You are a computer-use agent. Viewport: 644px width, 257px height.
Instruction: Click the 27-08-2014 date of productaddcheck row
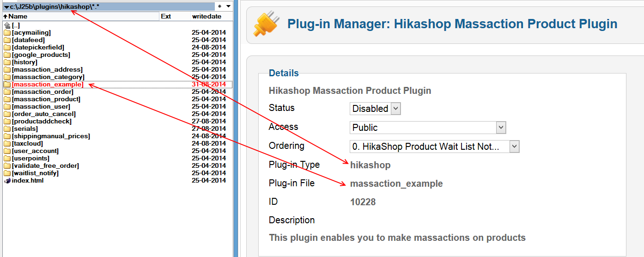(209, 122)
